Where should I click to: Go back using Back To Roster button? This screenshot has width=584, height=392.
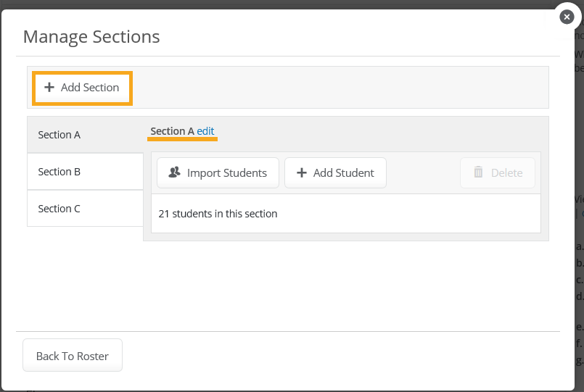(x=73, y=355)
